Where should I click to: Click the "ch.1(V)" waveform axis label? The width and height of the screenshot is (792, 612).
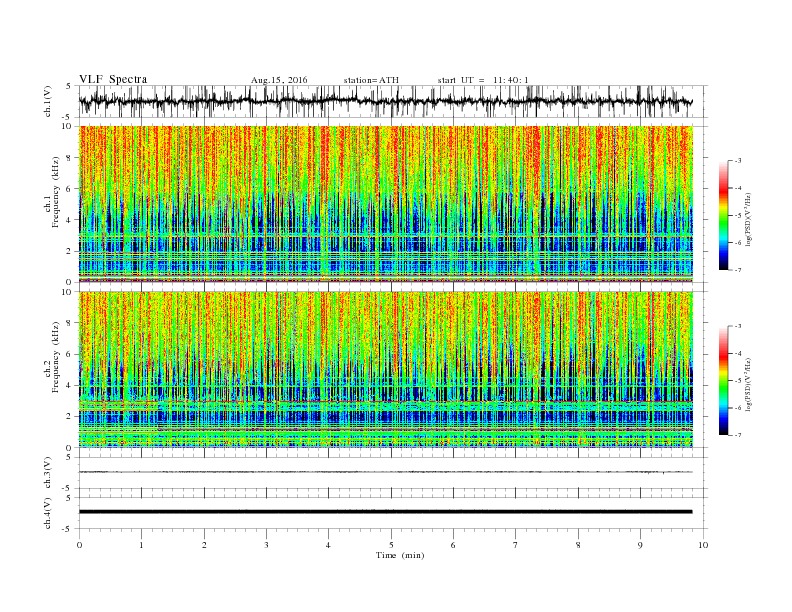pos(47,101)
